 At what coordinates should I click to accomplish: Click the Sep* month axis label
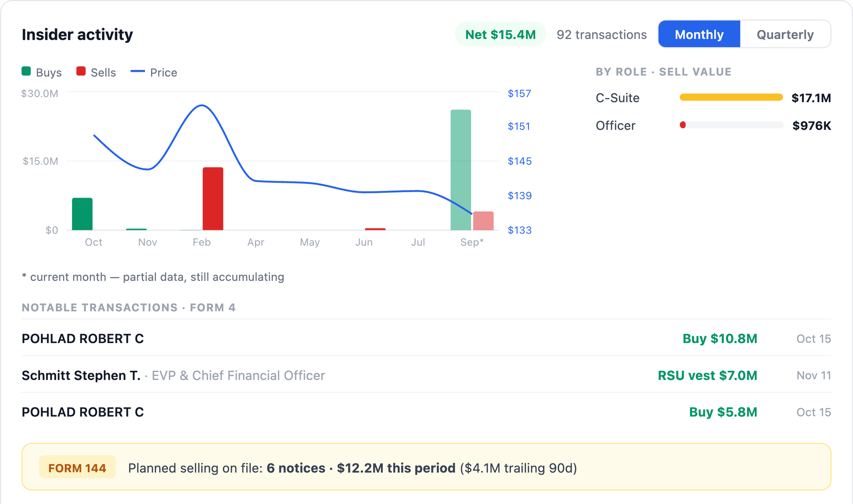472,242
